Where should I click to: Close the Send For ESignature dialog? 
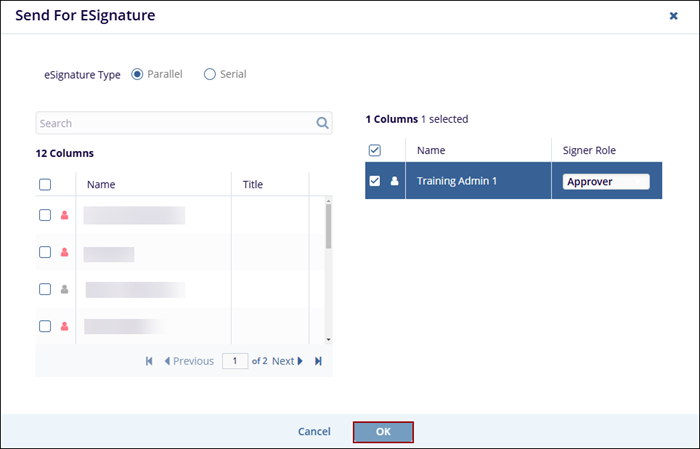pos(673,16)
